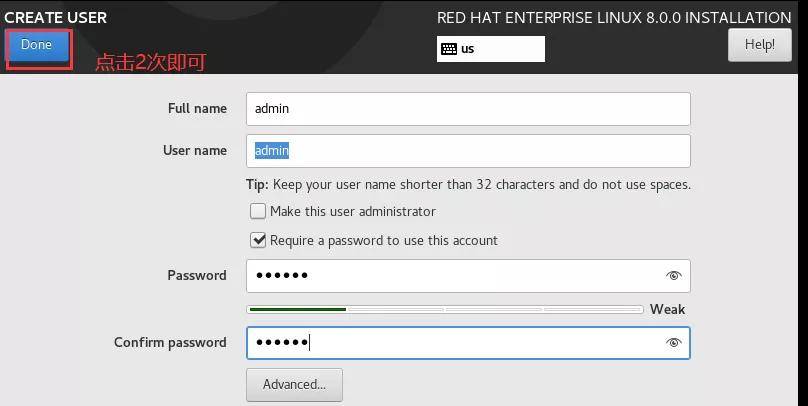Click the password strength bar
This screenshot has width=808, height=406.
pos(445,310)
